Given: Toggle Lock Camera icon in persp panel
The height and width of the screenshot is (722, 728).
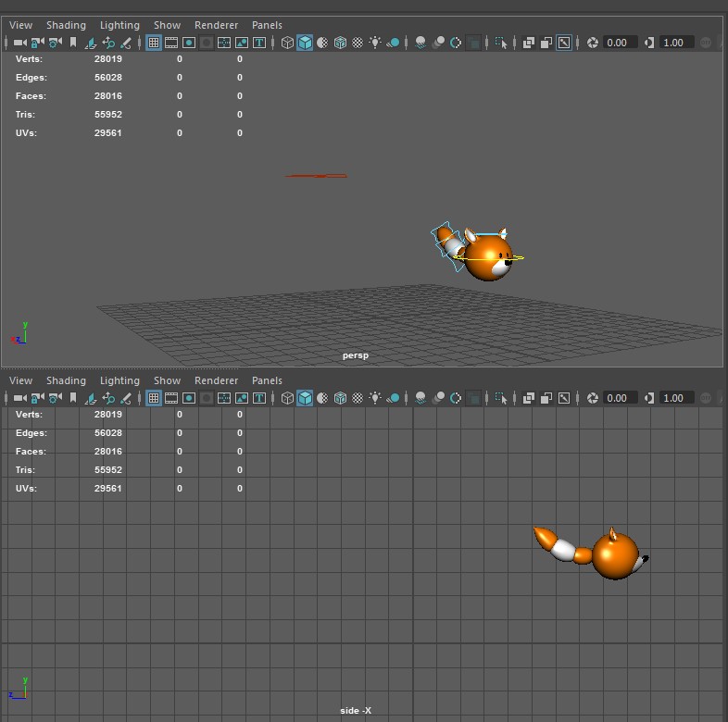Looking at the screenshot, I should click(x=38, y=43).
